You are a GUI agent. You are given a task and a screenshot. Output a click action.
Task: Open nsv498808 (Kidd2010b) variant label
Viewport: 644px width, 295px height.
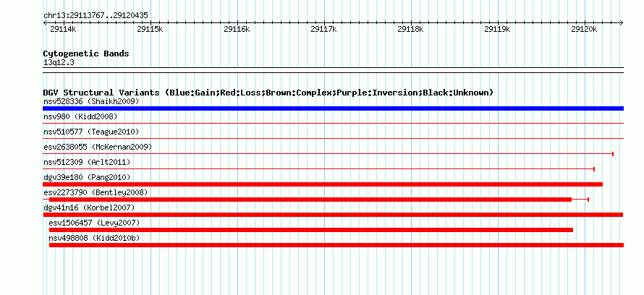coord(95,238)
